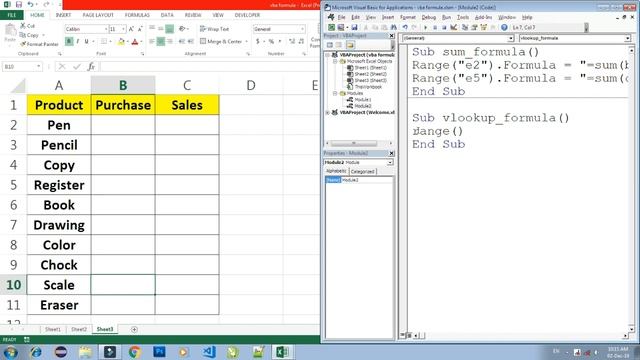Toggle Wrap Text in Alignment group
This screenshot has width=640, height=360.
[x=214, y=29]
